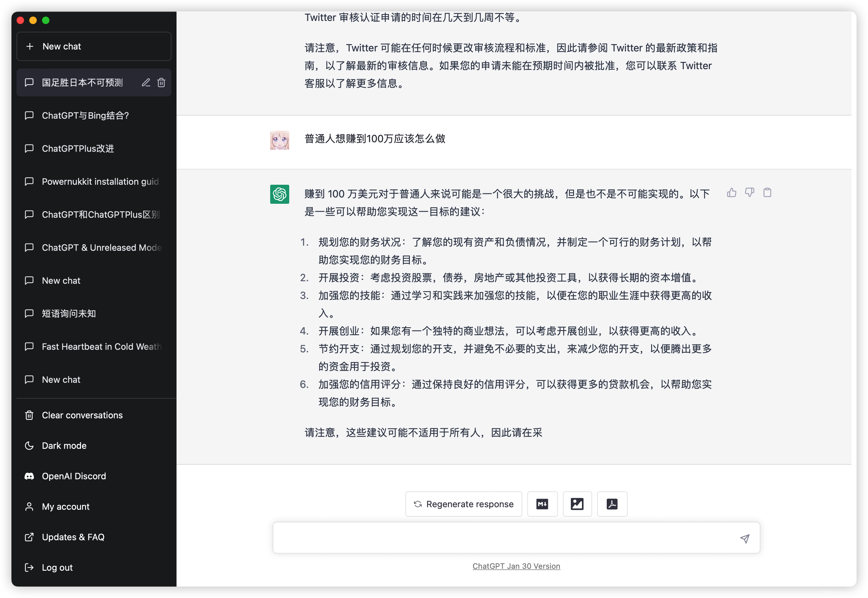
Task: Click Clear conversations option
Action: pyautogui.click(x=81, y=415)
